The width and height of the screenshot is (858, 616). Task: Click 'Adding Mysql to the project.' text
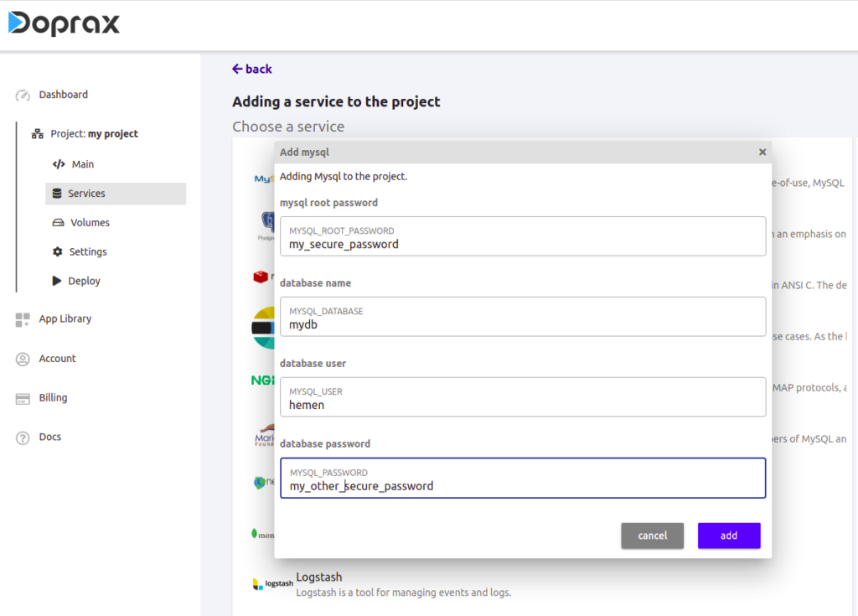point(344,176)
